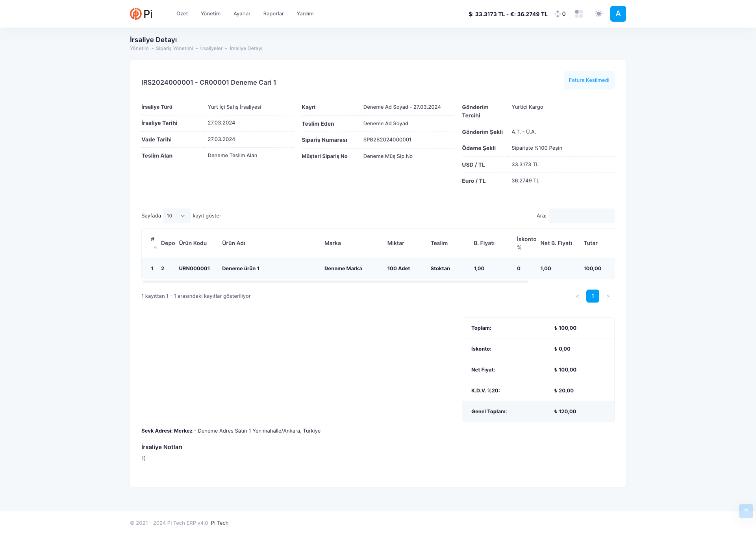Screen dimensions: 756x535
Task: Open the Yardım menu
Action: [305, 14]
